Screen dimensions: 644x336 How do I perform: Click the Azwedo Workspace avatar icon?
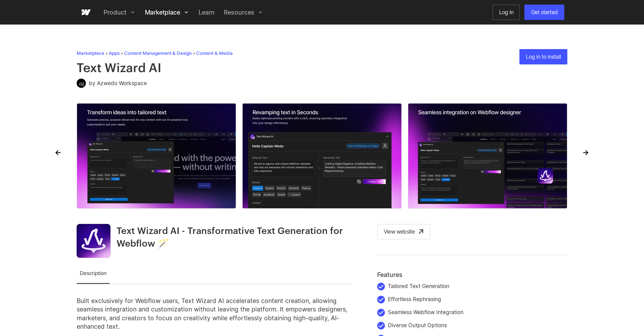click(81, 83)
